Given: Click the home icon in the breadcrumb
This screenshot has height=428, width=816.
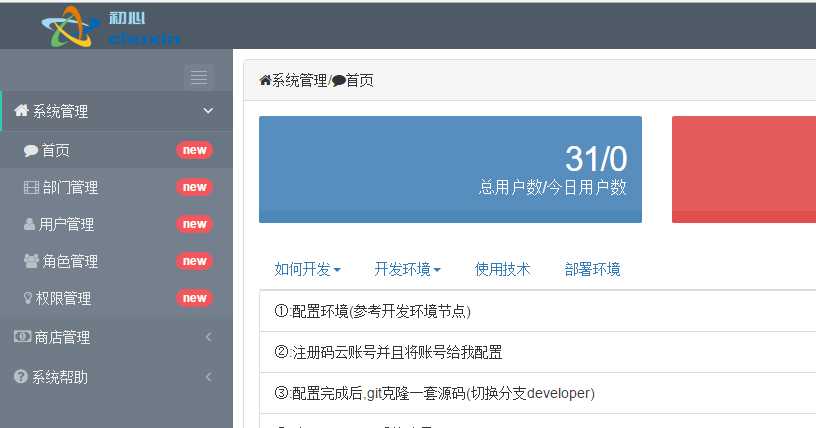Looking at the screenshot, I should pos(265,80).
